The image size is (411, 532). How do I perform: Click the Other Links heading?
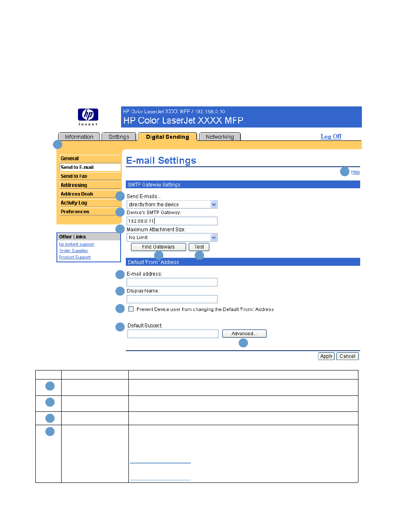click(x=89, y=236)
